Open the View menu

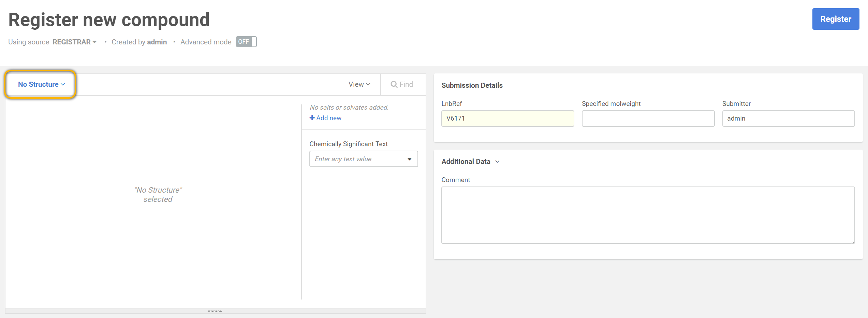(x=359, y=84)
